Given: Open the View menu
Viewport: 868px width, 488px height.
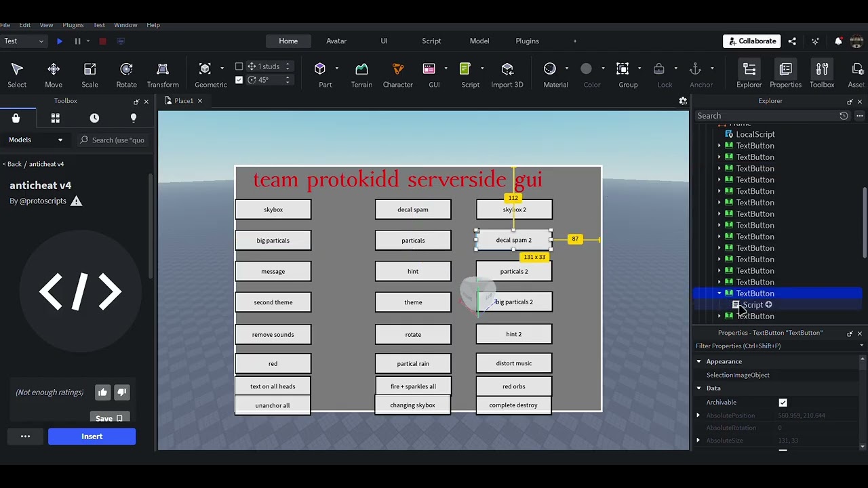Looking at the screenshot, I should (x=46, y=25).
